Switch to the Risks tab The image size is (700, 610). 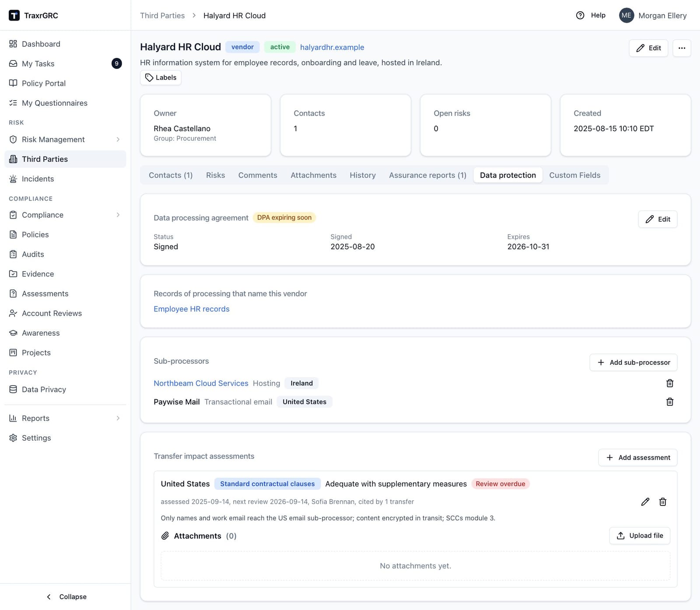[x=216, y=175]
